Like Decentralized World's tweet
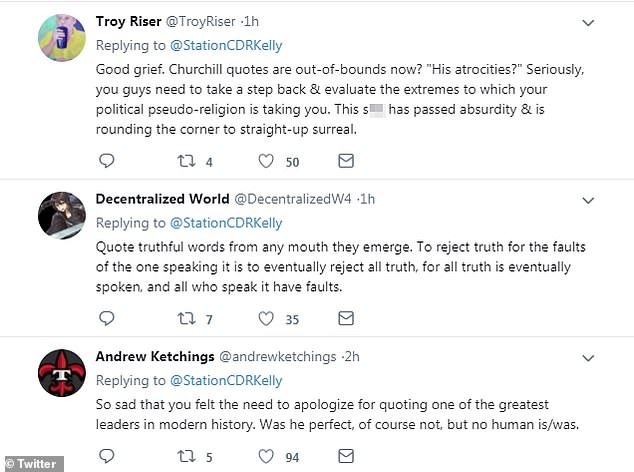 267,320
